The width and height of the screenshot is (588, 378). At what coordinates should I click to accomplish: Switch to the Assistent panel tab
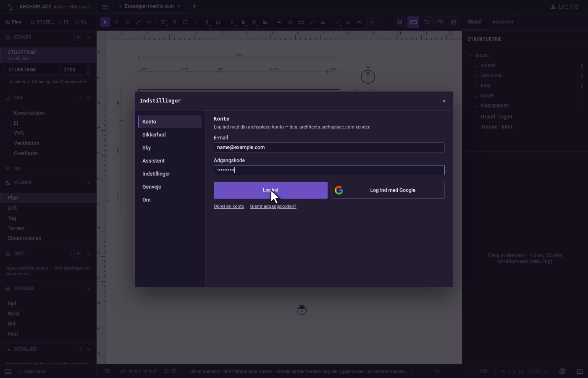point(502,22)
